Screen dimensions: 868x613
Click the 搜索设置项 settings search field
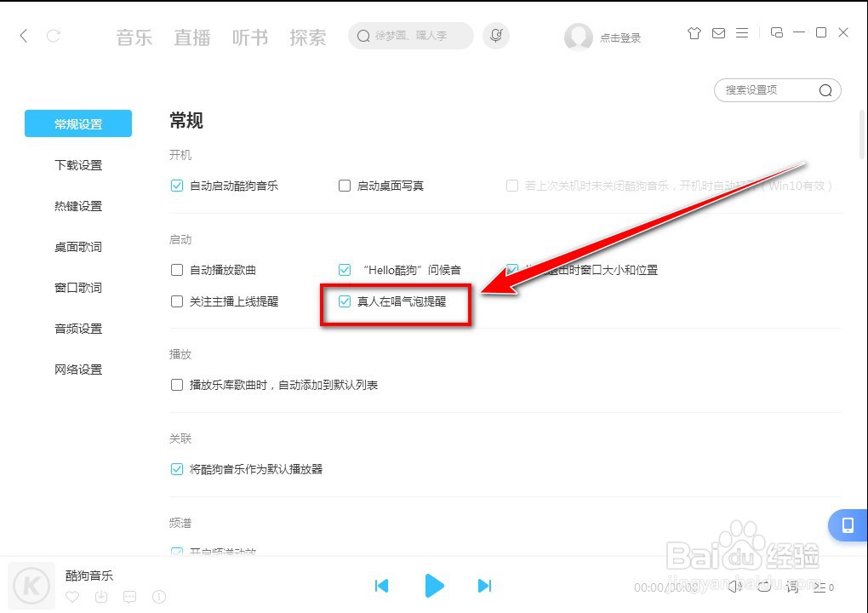[x=777, y=90]
